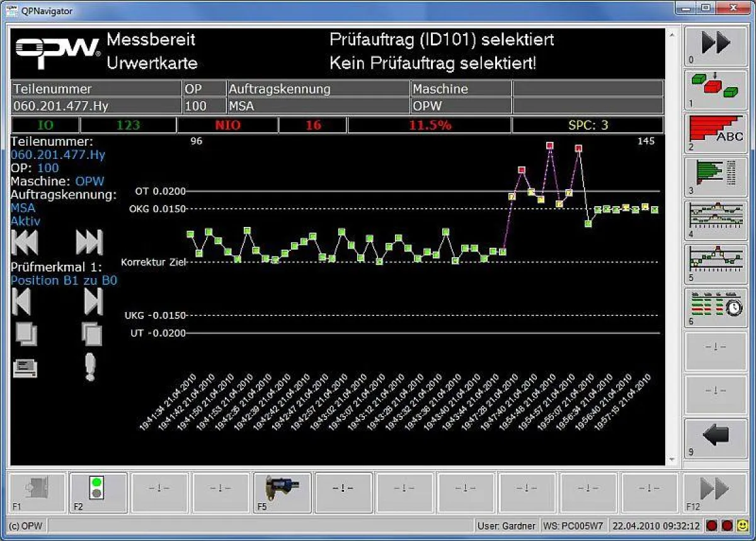The width and height of the screenshot is (756, 541).
Task: Toggle the F2 traffic light button
Action: point(97,492)
